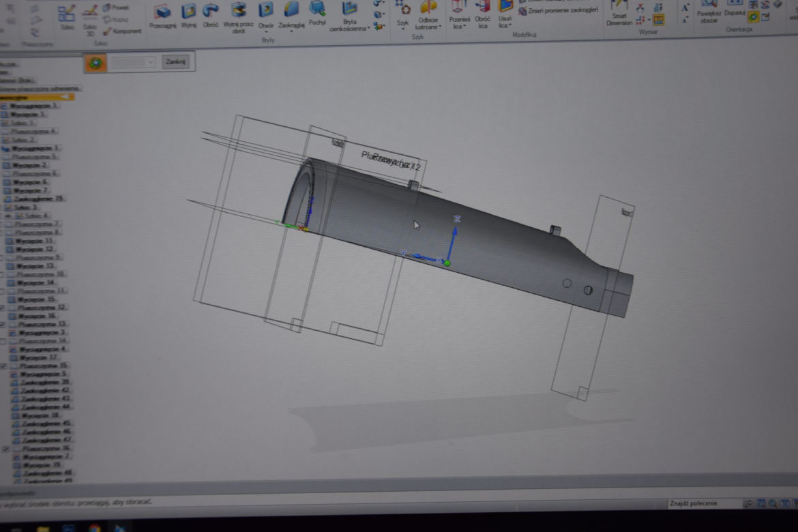The image size is (798, 532).
Task: Select Powiększ obszar zoom tool
Action: (x=709, y=12)
